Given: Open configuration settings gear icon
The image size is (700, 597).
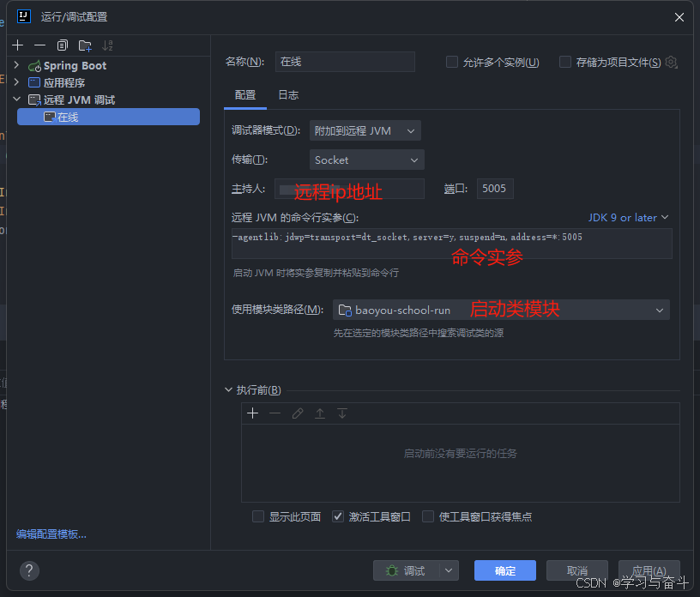Looking at the screenshot, I should pos(671,62).
